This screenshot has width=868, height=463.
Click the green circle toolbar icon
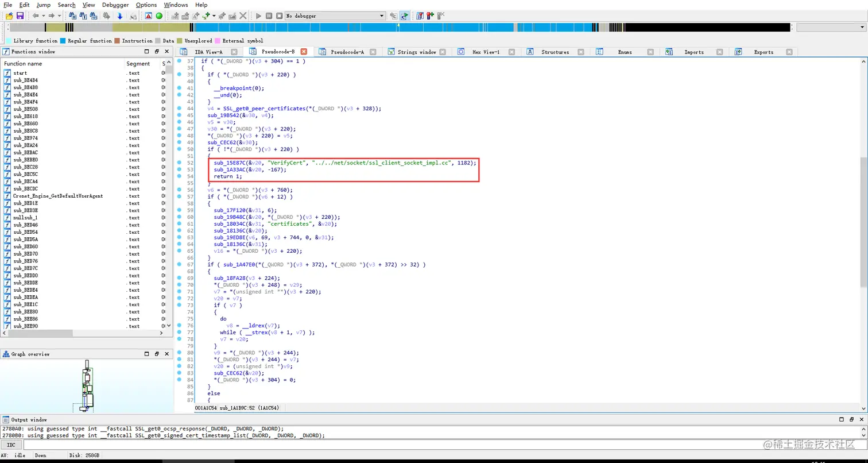click(159, 16)
